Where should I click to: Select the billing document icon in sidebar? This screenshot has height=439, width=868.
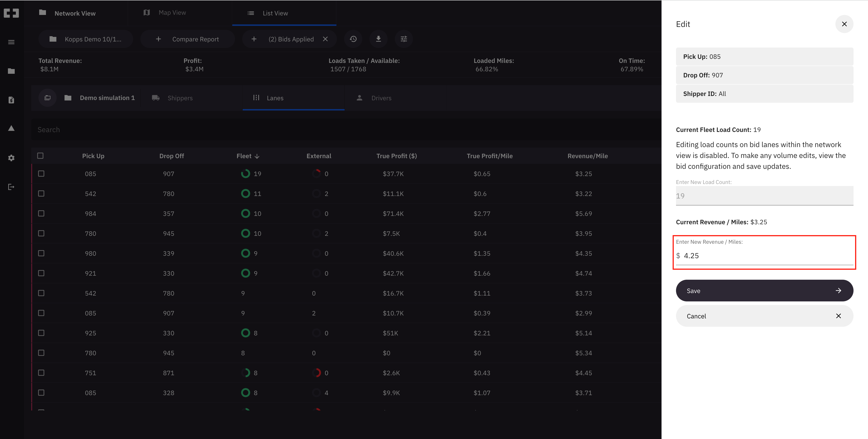(11, 100)
